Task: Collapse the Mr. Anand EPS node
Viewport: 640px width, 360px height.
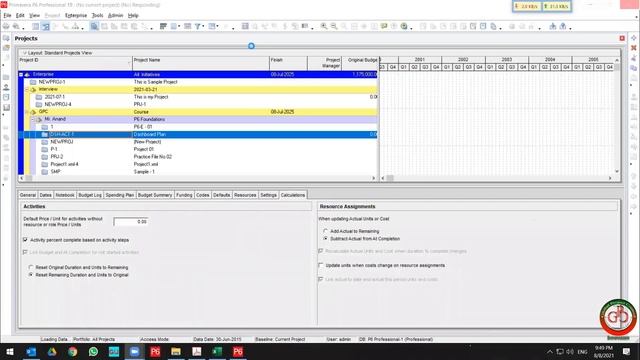Action: (33, 119)
